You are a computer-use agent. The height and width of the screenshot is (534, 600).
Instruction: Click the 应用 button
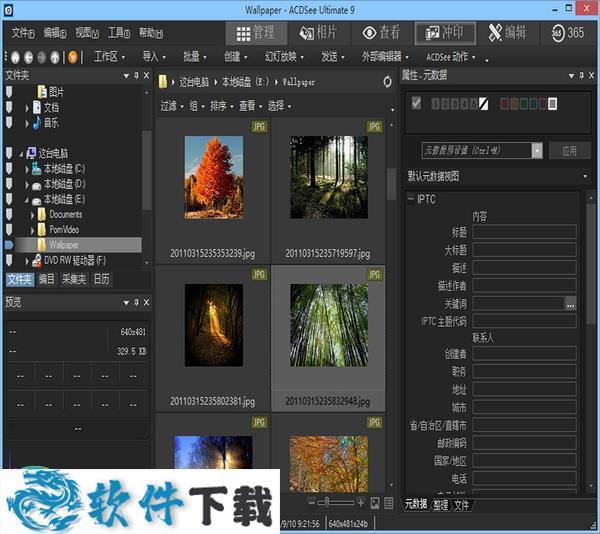569,151
